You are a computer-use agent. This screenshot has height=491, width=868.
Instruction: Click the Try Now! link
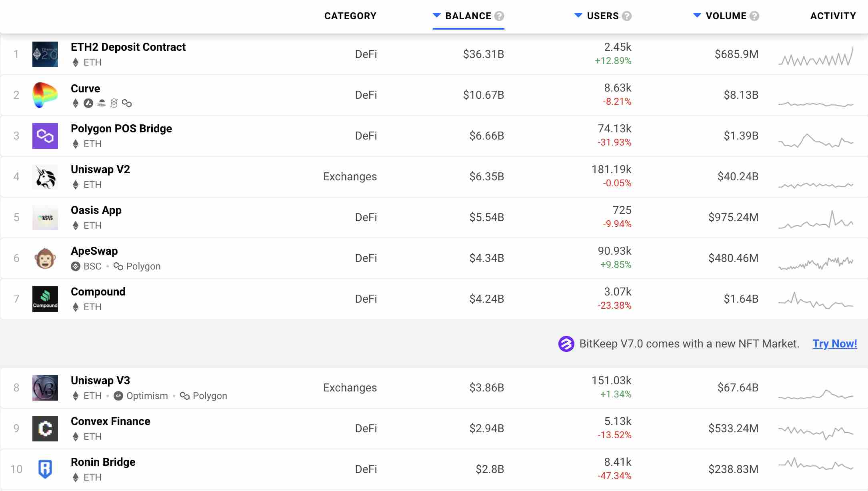point(834,344)
